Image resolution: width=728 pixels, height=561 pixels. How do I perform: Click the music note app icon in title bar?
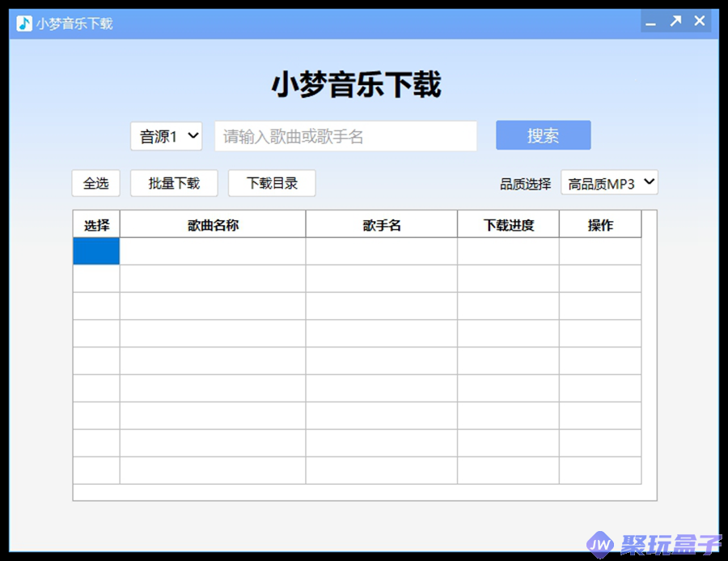click(x=24, y=23)
